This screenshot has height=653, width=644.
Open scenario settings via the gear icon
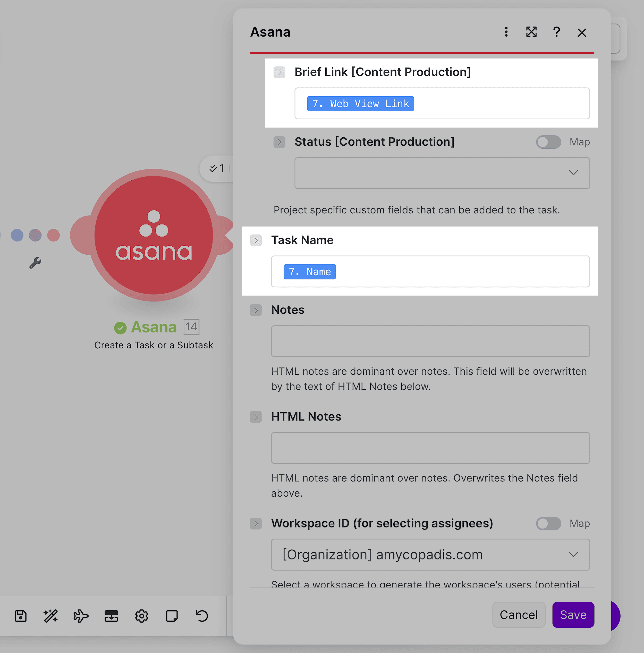pyautogui.click(x=142, y=615)
